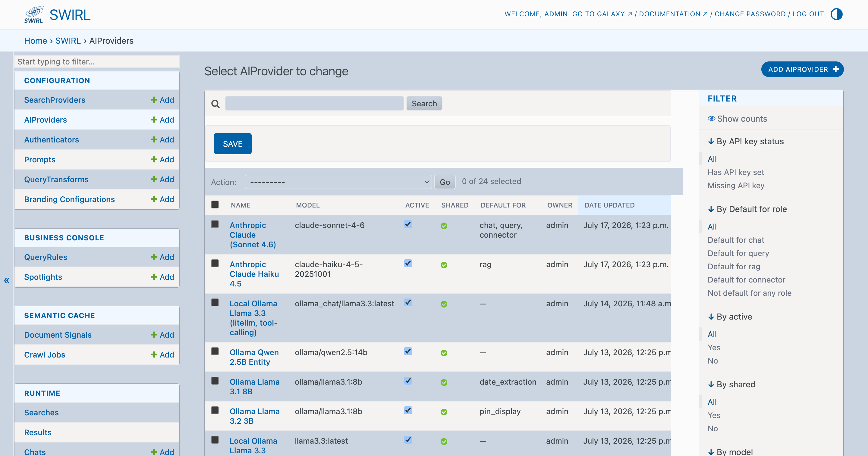Click the Go button next to Action

445,182
